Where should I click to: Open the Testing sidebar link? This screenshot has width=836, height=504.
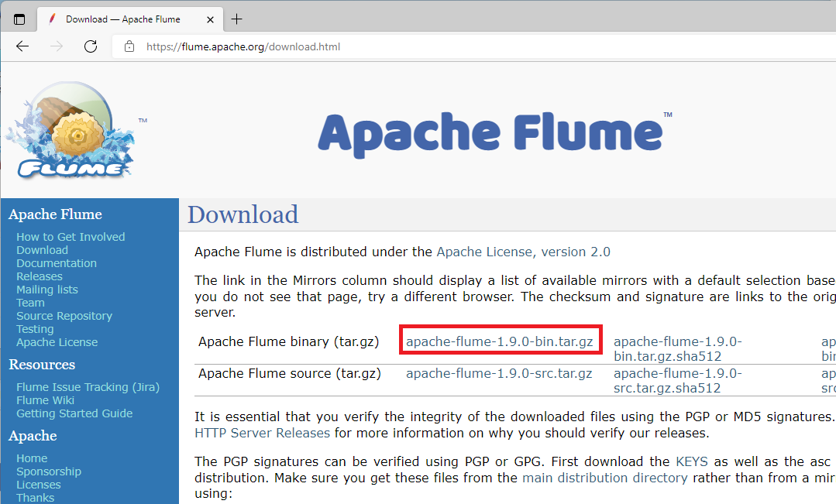click(35, 329)
